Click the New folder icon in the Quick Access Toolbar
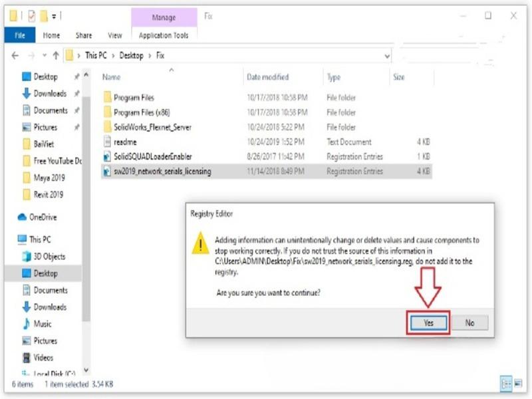532x399 pixels. coord(43,16)
